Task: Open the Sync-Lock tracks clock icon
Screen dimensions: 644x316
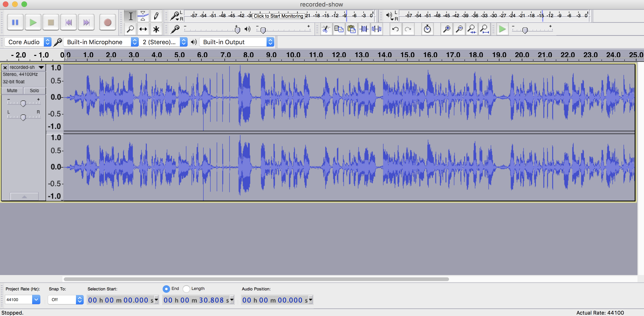Action: click(427, 29)
